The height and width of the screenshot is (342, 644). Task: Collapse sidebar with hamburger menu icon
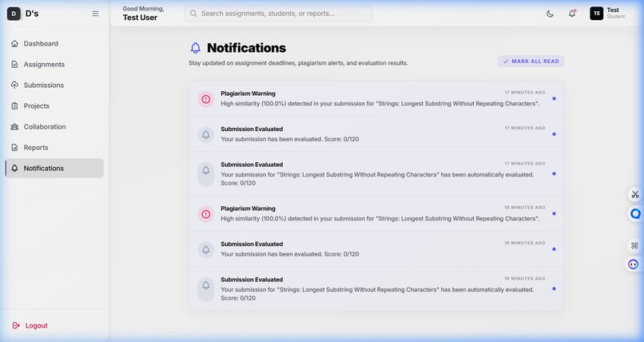pos(95,14)
